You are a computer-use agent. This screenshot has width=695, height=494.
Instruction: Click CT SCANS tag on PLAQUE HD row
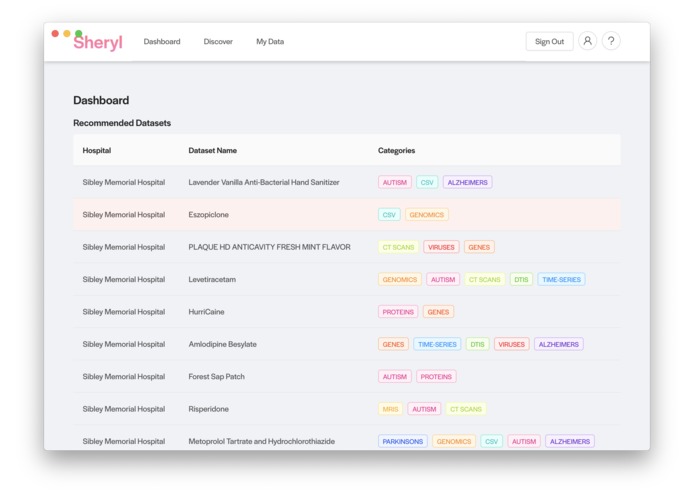(x=398, y=247)
